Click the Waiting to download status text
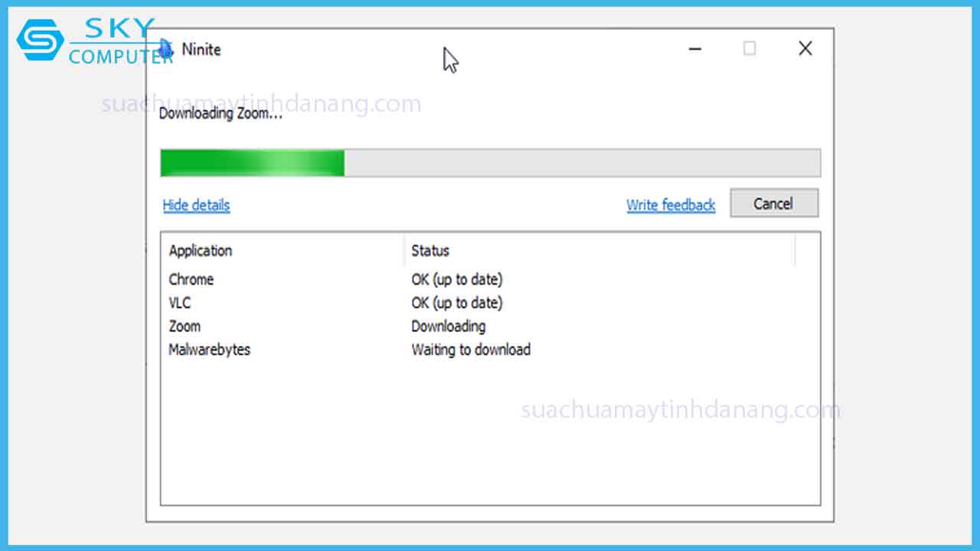This screenshot has height=551, width=980. click(470, 350)
